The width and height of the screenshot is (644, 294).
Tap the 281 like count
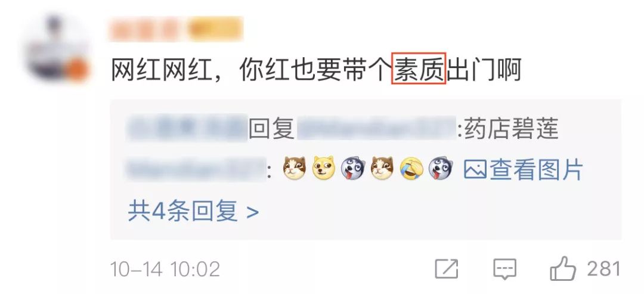[603, 269]
